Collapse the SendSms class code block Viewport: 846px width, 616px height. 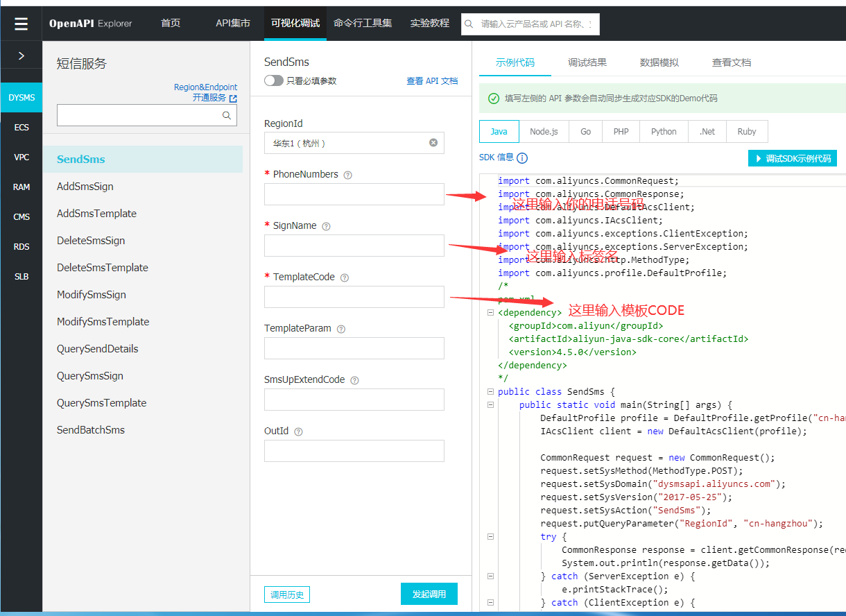point(490,391)
